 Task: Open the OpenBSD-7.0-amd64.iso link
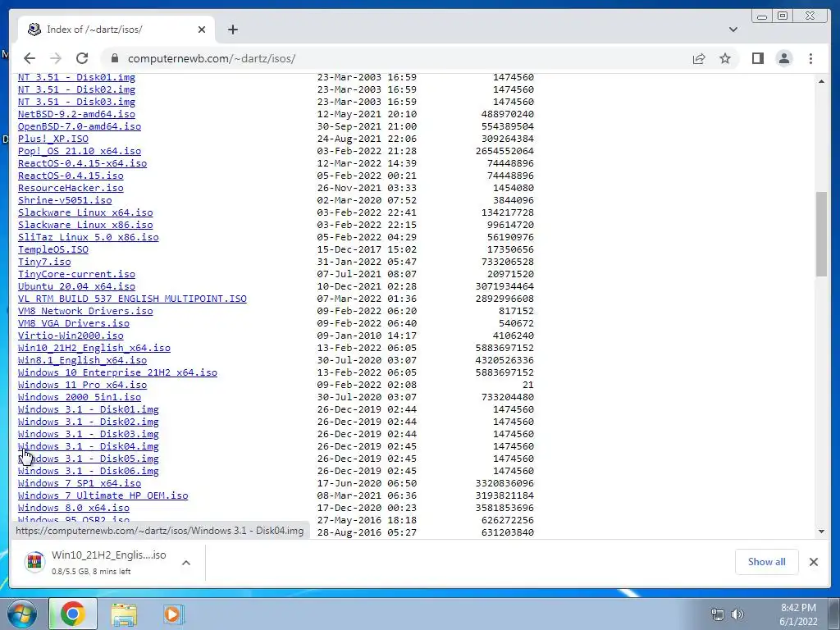(80, 126)
